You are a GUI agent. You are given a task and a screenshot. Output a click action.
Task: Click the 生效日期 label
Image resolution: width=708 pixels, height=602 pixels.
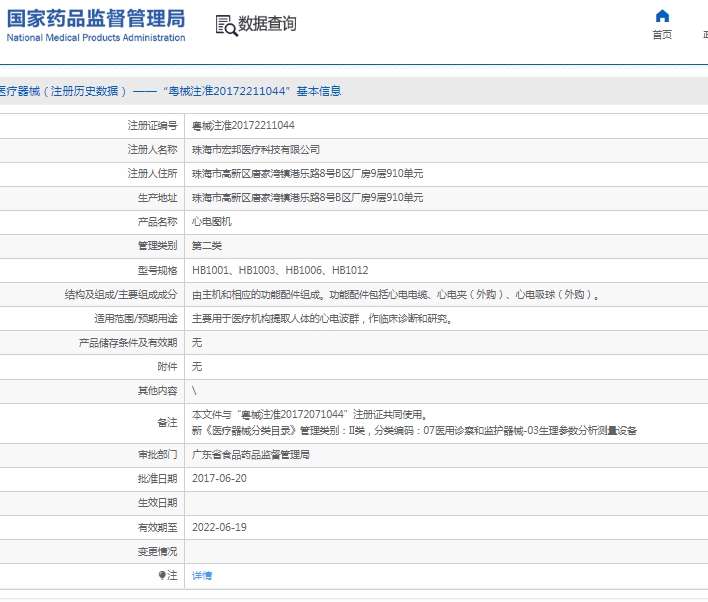[x=158, y=503]
